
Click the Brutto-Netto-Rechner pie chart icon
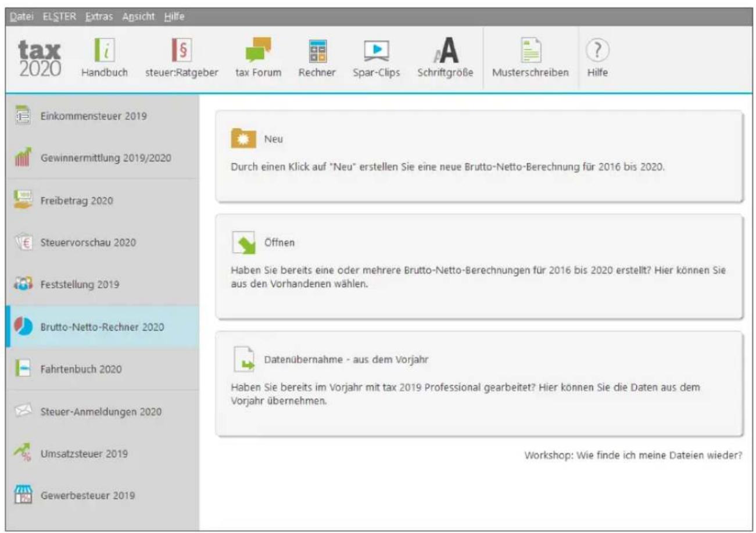(x=23, y=327)
